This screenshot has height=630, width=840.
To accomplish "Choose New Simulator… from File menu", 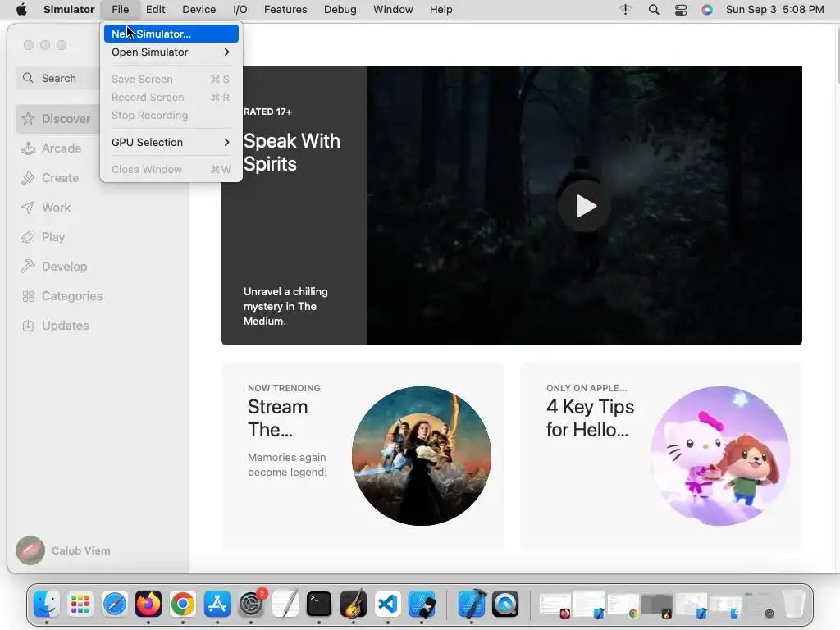I will (x=171, y=34).
